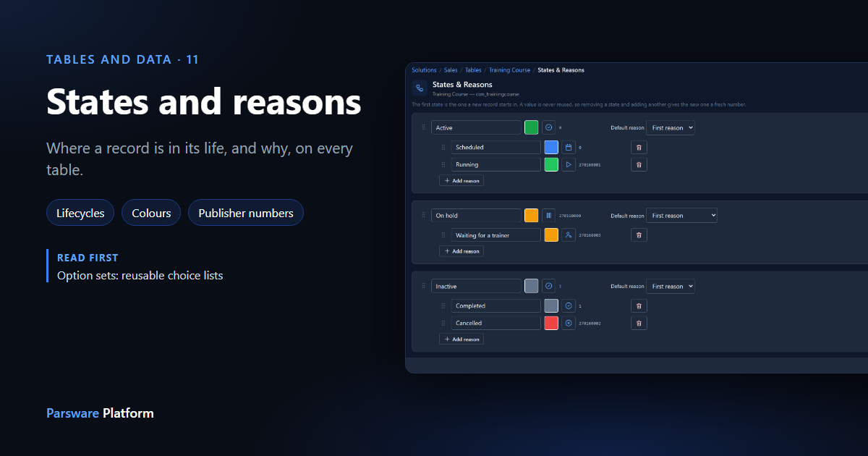
Task: Go to Sales in the breadcrumb
Action: [451, 70]
